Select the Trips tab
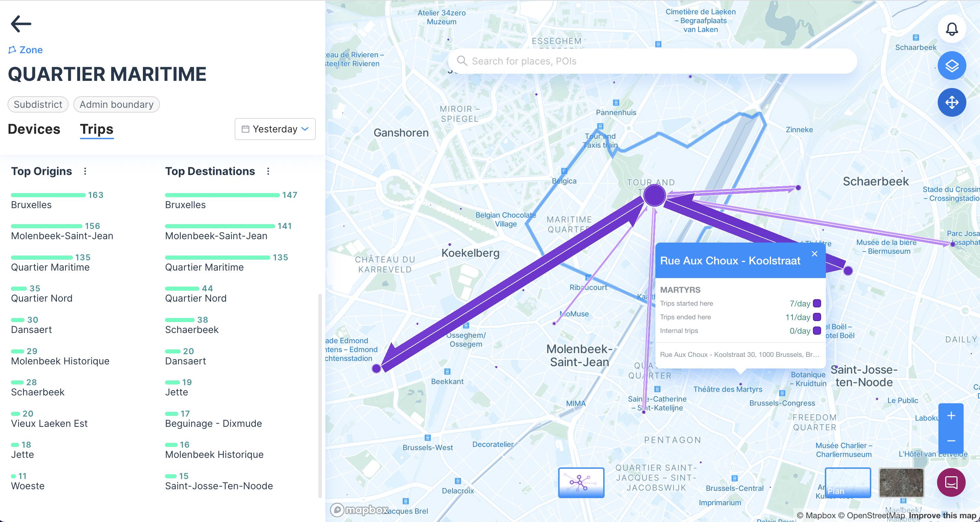980x522 pixels. tap(96, 129)
